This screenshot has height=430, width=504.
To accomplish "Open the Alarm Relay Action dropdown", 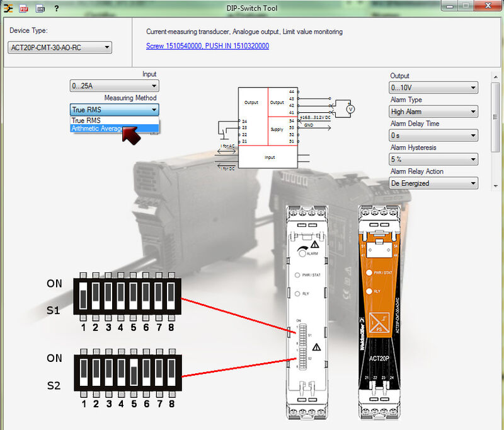I will pyautogui.click(x=433, y=183).
